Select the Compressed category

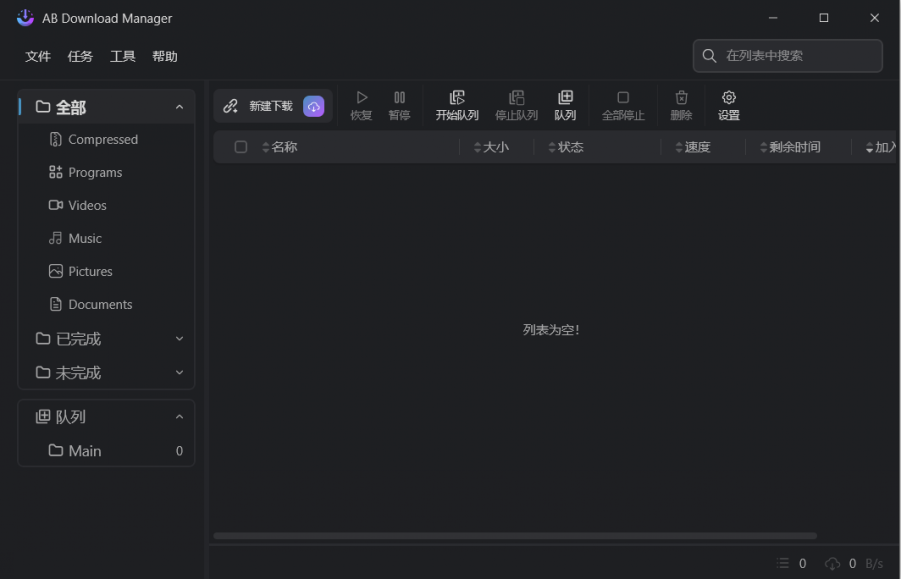click(102, 140)
